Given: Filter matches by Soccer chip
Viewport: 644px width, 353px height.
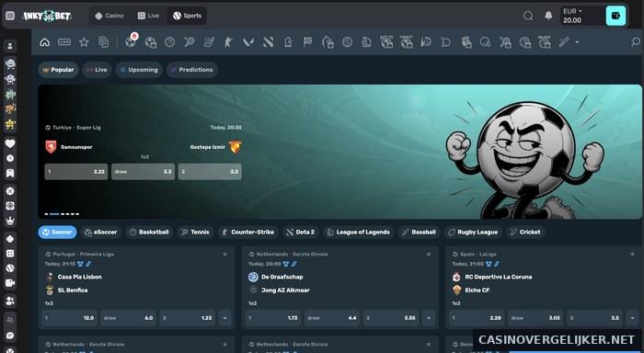Looking at the screenshot, I should coord(57,232).
